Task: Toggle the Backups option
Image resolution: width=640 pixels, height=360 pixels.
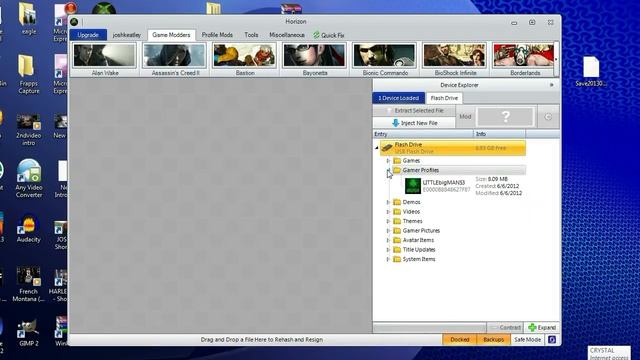Action: pos(493,340)
